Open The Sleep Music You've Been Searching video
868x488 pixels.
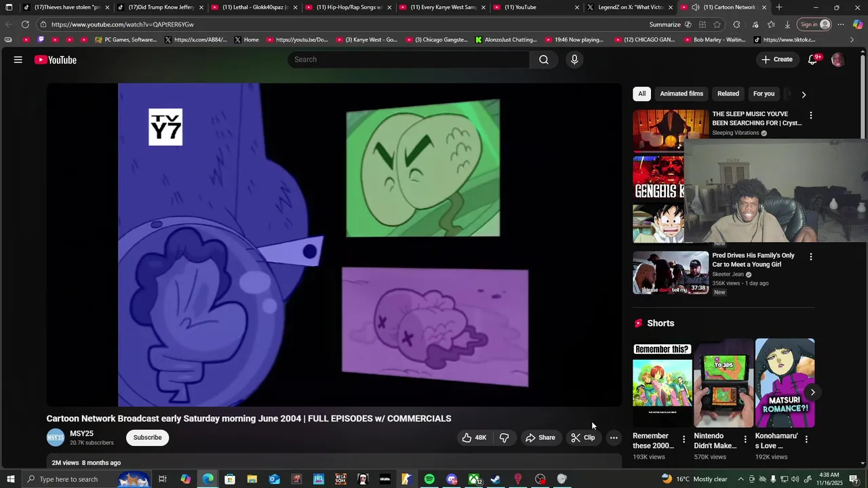[x=757, y=119]
